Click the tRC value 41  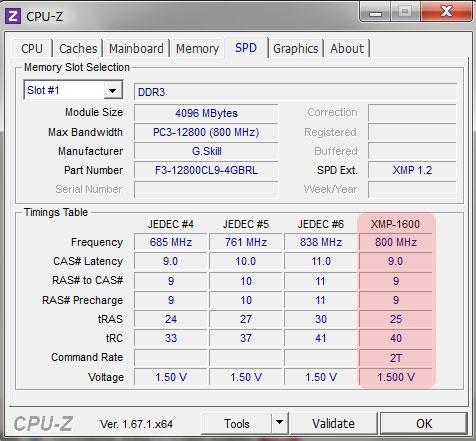pos(321,338)
